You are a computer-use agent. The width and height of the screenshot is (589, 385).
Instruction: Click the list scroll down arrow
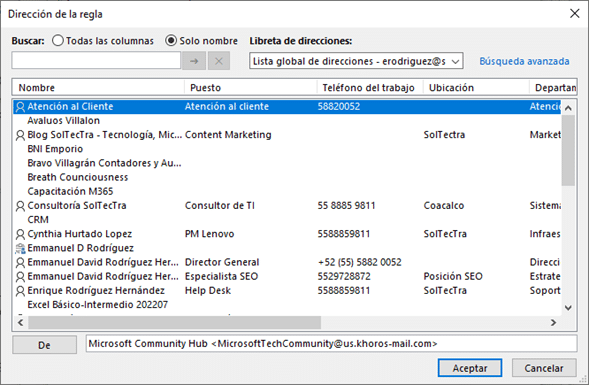(568, 308)
